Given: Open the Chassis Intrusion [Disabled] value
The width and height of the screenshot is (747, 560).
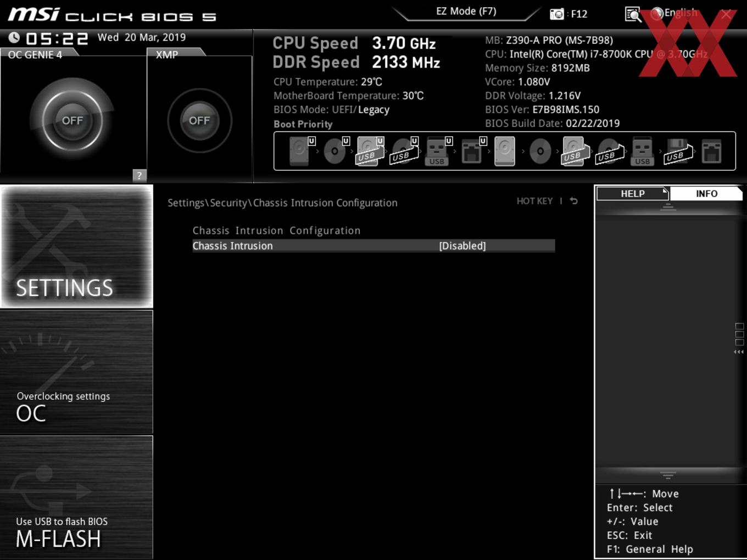Looking at the screenshot, I should pos(462,246).
